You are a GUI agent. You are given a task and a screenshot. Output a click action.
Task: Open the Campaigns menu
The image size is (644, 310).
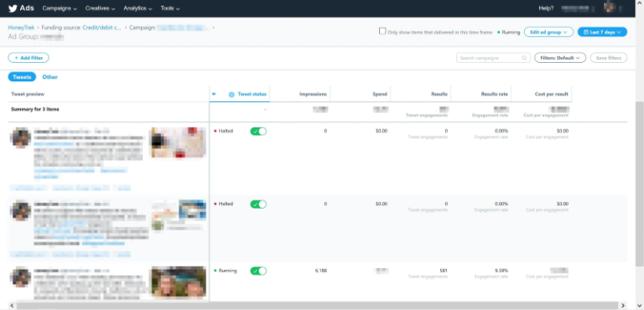click(x=60, y=8)
